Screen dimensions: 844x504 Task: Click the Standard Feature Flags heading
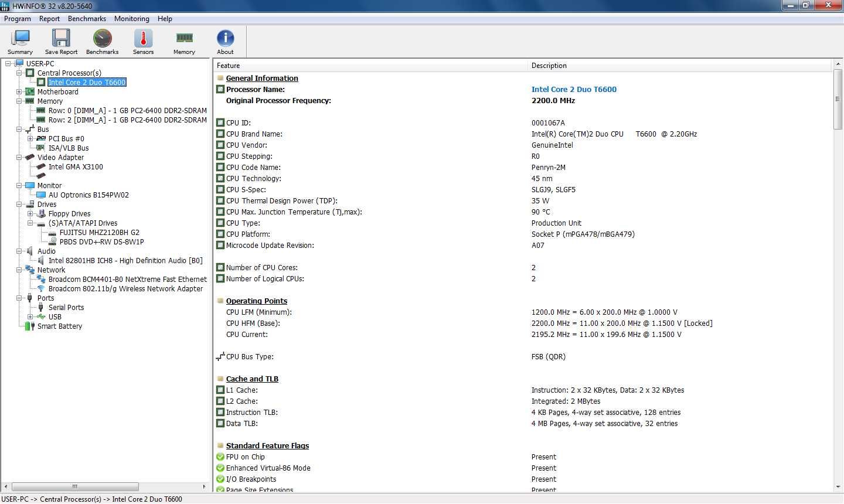(267, 445)
